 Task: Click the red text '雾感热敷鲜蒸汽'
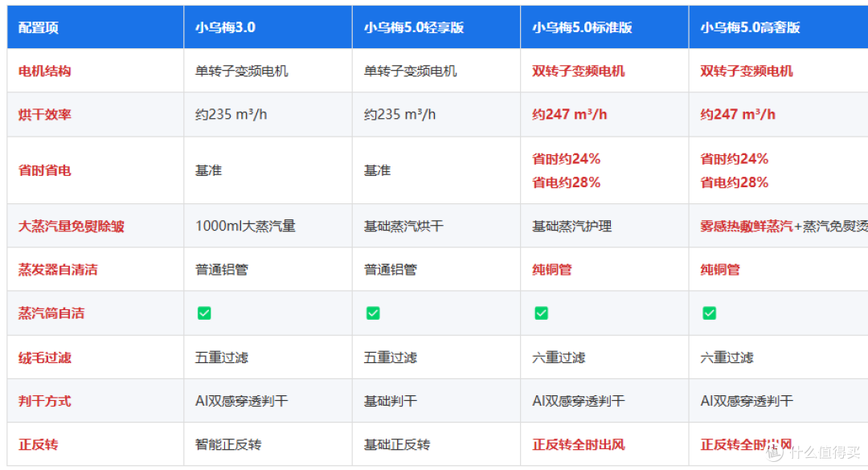746,226
